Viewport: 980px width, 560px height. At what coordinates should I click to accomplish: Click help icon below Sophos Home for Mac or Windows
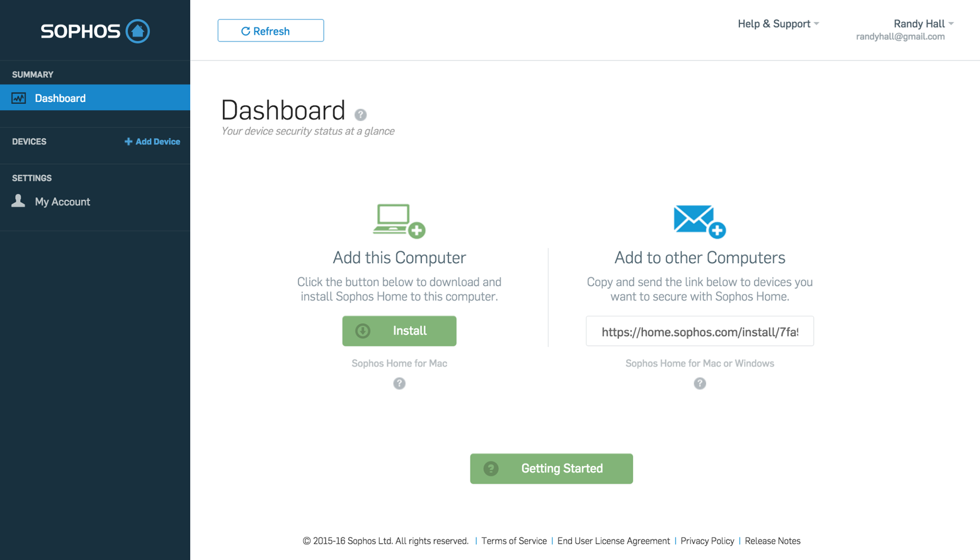700,383
